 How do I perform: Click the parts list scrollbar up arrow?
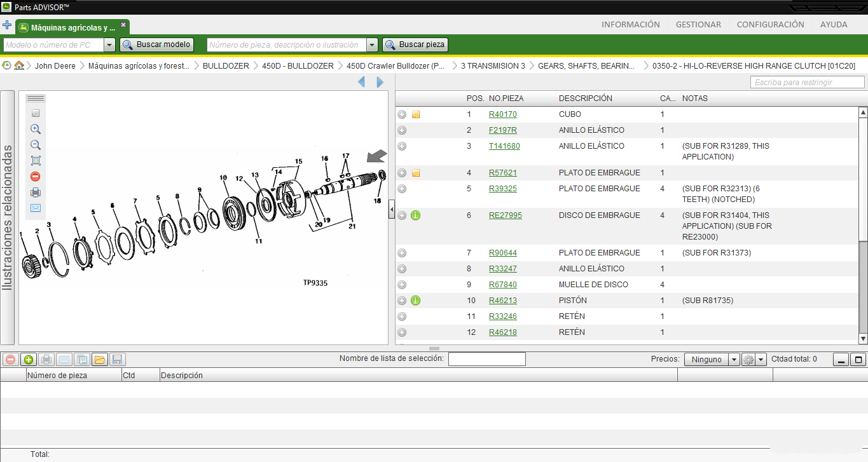pos(863,112)
